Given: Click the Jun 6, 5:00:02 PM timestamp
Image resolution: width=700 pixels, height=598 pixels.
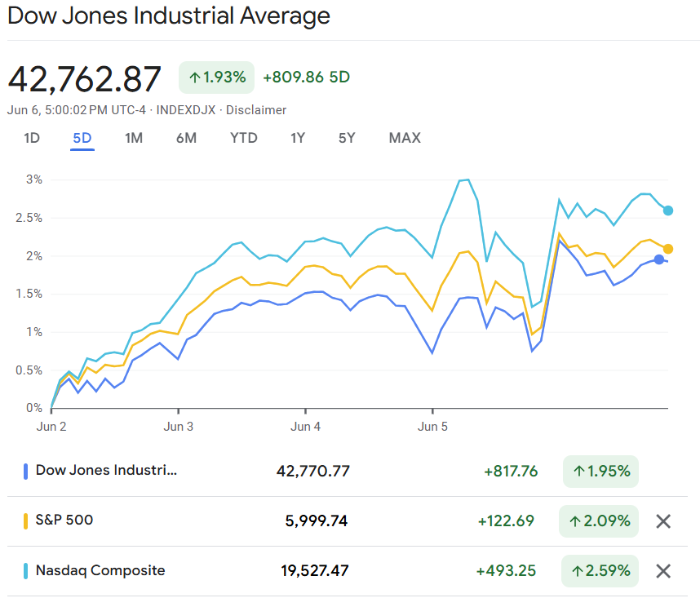Looking at the screenshot, I should (x=77, y=110).
